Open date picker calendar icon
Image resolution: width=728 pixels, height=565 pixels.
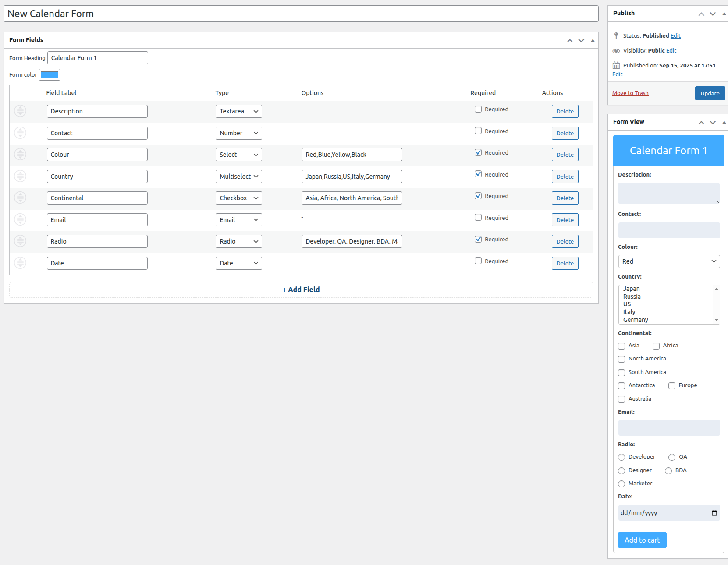click(x=714, y=513)
